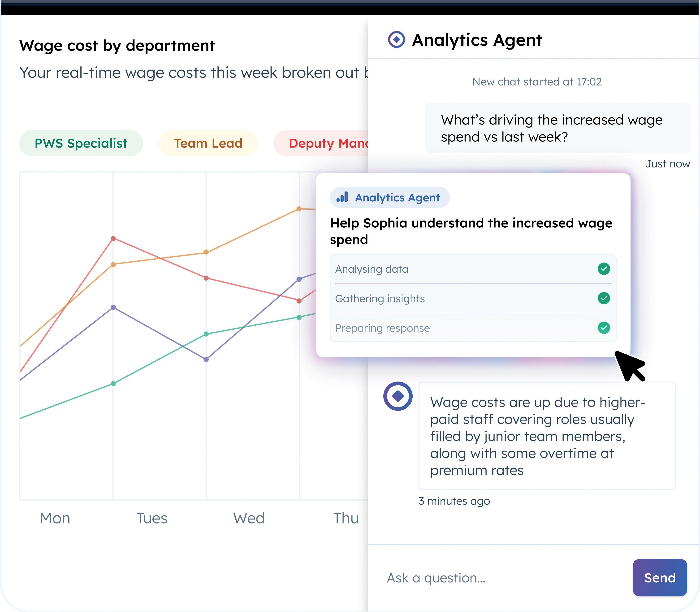Click the Analytics Agent header logo icon
The image size is (700, 612).
(397, 40)
